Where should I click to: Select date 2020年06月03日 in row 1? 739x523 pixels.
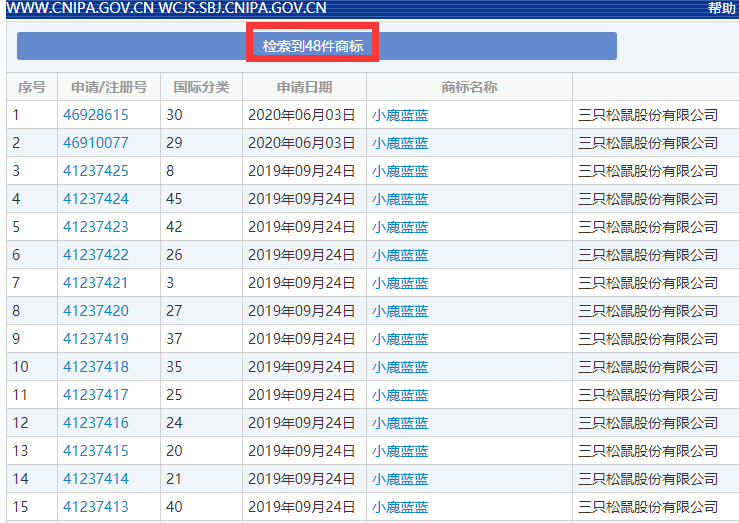[302, 114]
